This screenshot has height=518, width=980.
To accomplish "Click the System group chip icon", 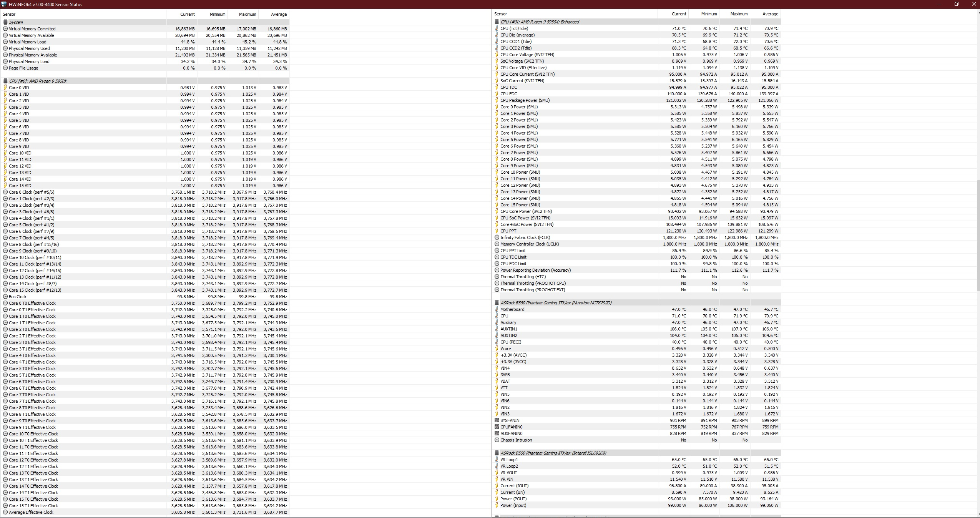I will tap(5, 22).
